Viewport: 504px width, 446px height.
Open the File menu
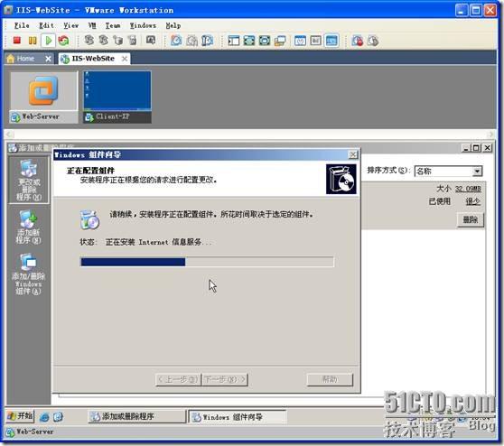click(22, 25)
